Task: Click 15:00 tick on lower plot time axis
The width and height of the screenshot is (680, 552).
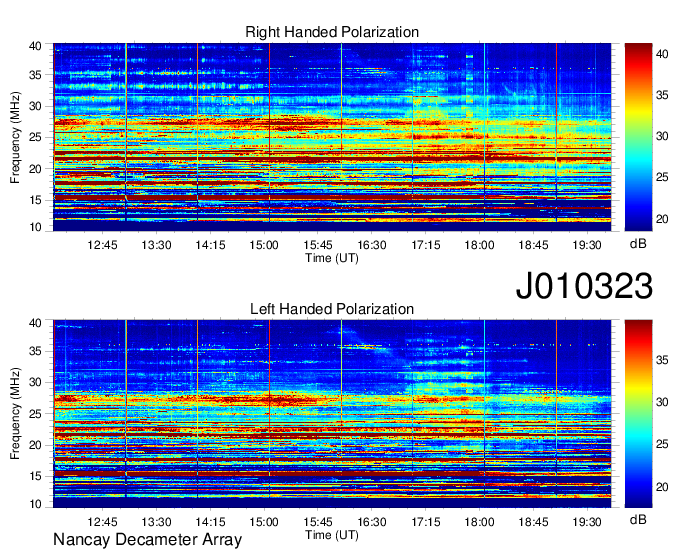Action: pos(264,522)
